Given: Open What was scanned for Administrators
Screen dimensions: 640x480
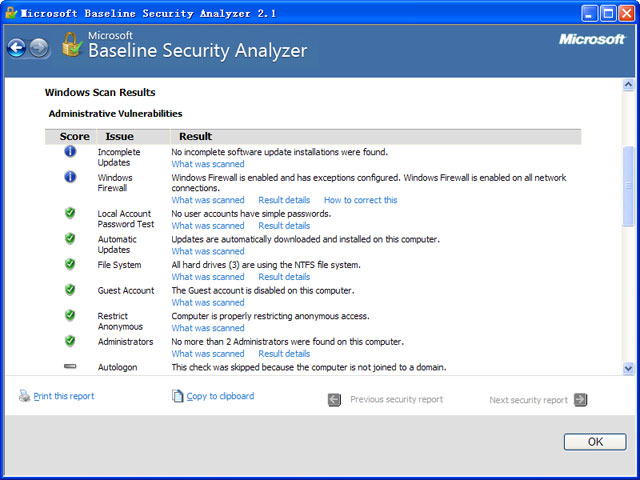Looking at the screenshot, I should tap(208, 354).
